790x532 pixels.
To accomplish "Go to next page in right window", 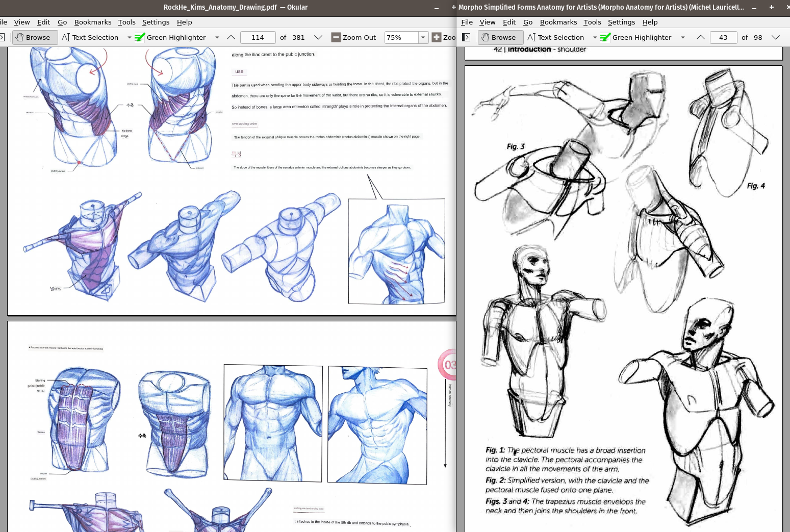I will pyautogui.click(x=776, y=37).
